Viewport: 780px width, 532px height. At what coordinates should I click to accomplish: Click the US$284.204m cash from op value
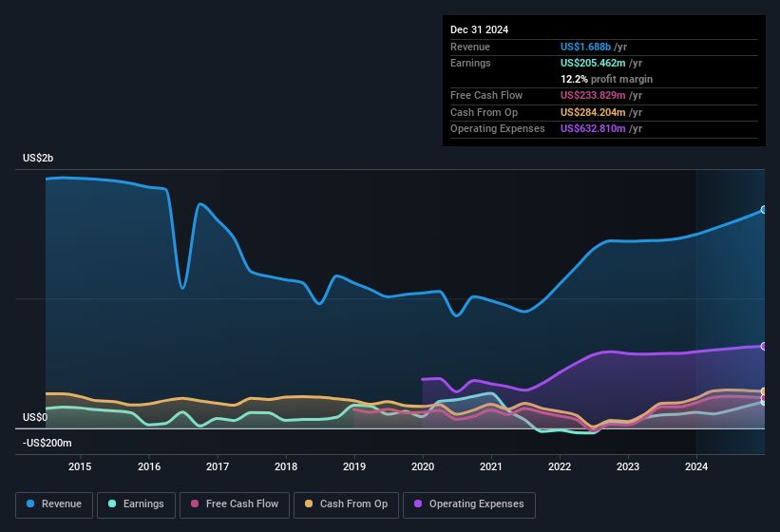(593, 112)
